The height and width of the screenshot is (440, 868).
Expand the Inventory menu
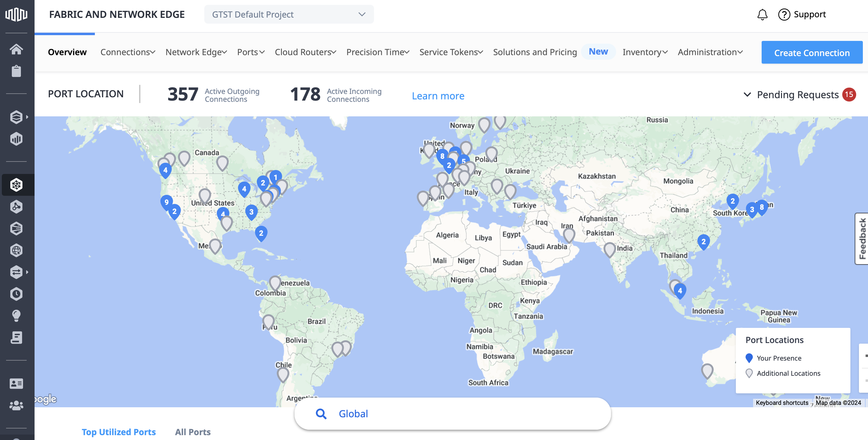pos(645,52)
